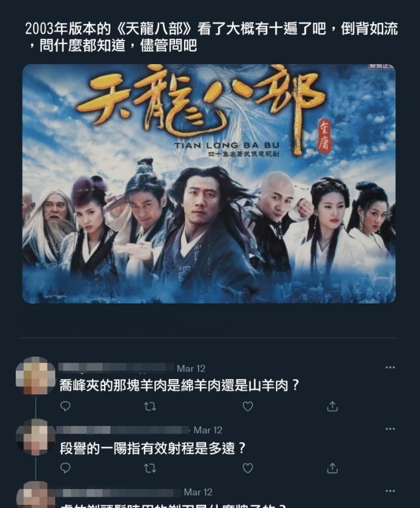View second commenter's profile avatar

[36, 438]
